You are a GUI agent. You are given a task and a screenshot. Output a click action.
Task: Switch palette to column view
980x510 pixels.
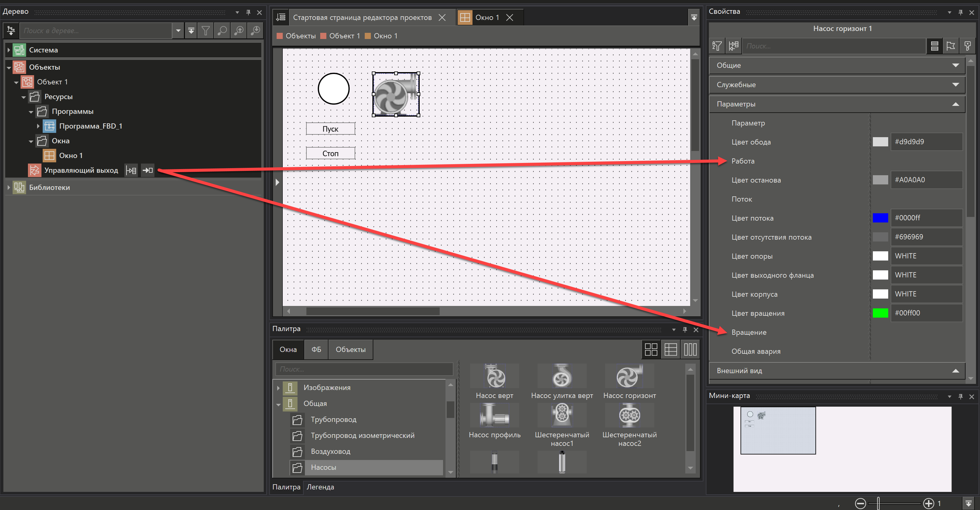pyautogui.click(x=690, y=350)
